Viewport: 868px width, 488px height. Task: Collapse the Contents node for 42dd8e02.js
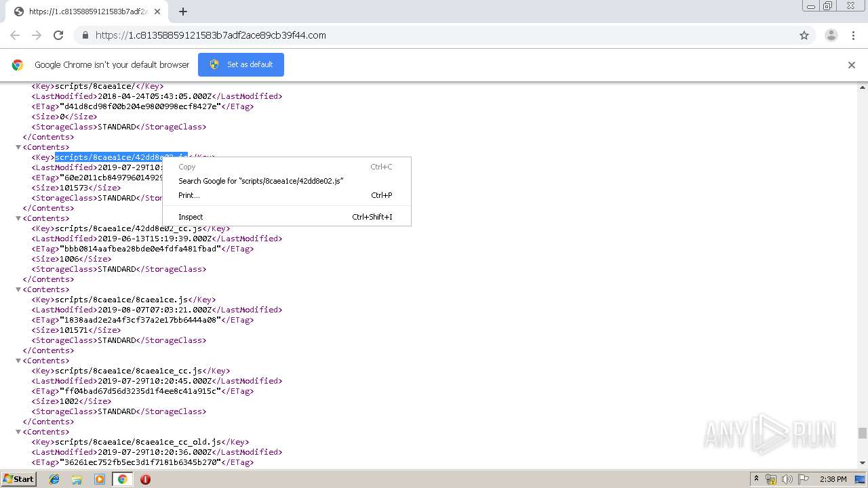(x=18, y=147)
